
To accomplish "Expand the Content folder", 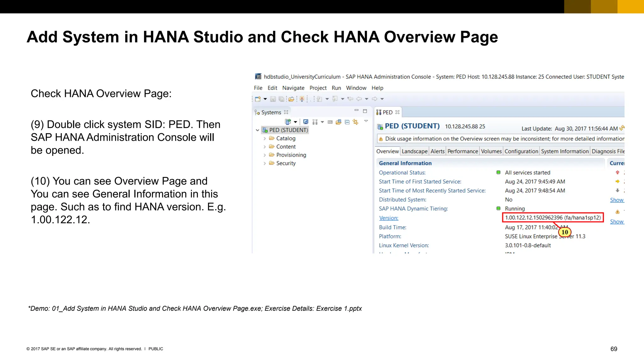I will point(265,147).
